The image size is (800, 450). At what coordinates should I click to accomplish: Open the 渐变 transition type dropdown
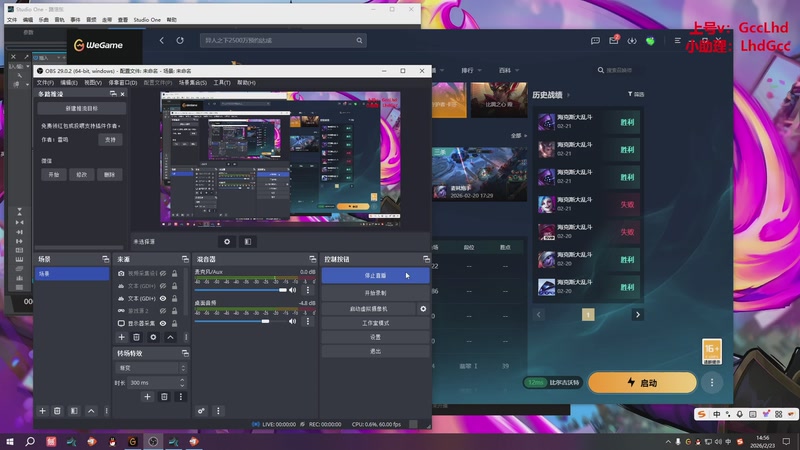click(151, 368)
